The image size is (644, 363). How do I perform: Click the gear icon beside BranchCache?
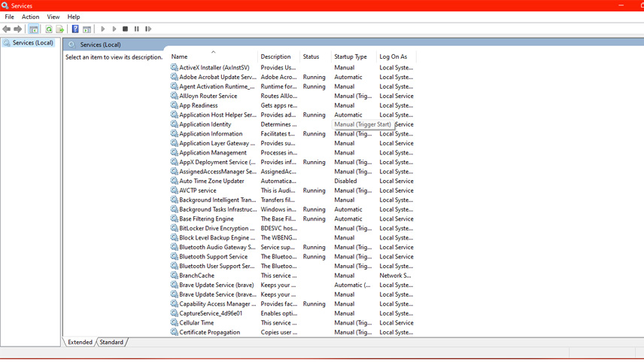click(174, 276)
